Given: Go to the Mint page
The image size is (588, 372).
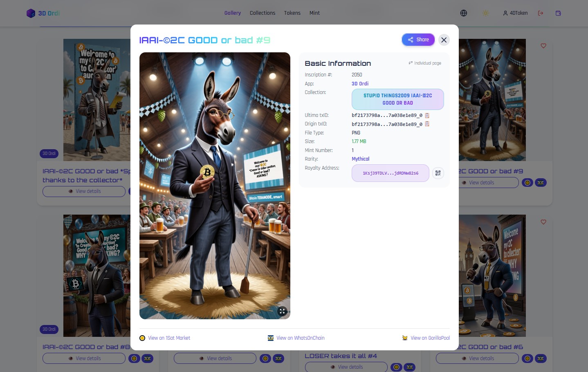Looking at the screenshot, I should pos(314,13).
